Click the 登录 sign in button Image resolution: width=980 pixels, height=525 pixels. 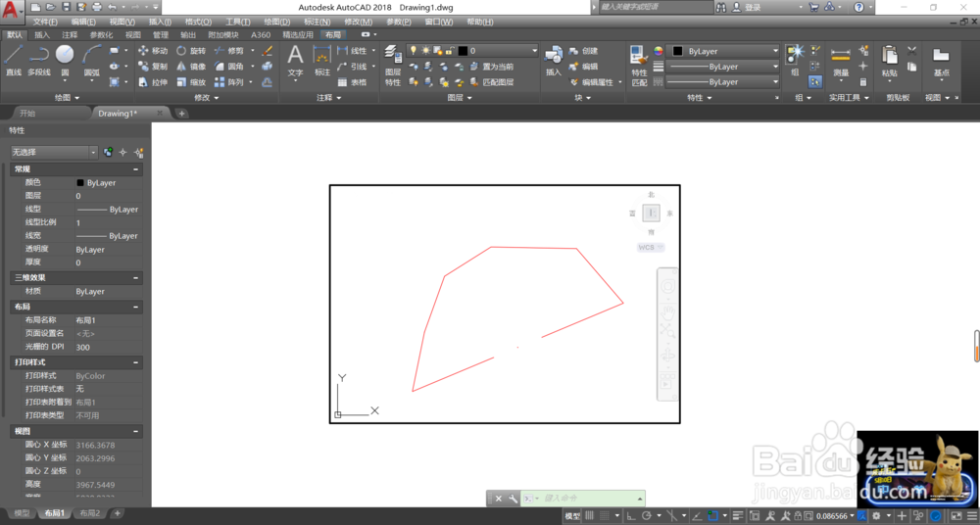pos(747,7)
